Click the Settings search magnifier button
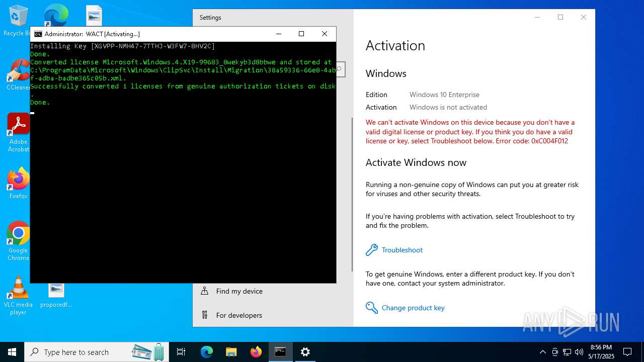The height and width of the screenshot is (362, 644). (x=341, y=69)
